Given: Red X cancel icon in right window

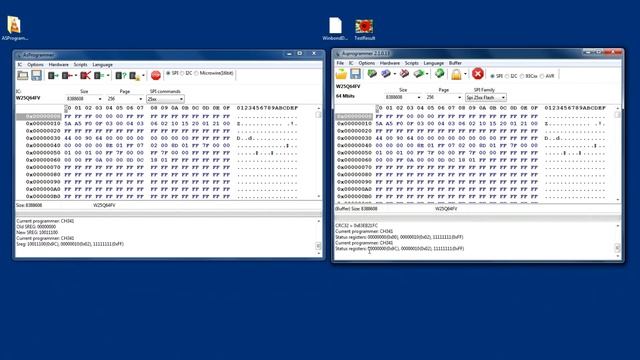Looking at the screenshot, I should 478,73.
